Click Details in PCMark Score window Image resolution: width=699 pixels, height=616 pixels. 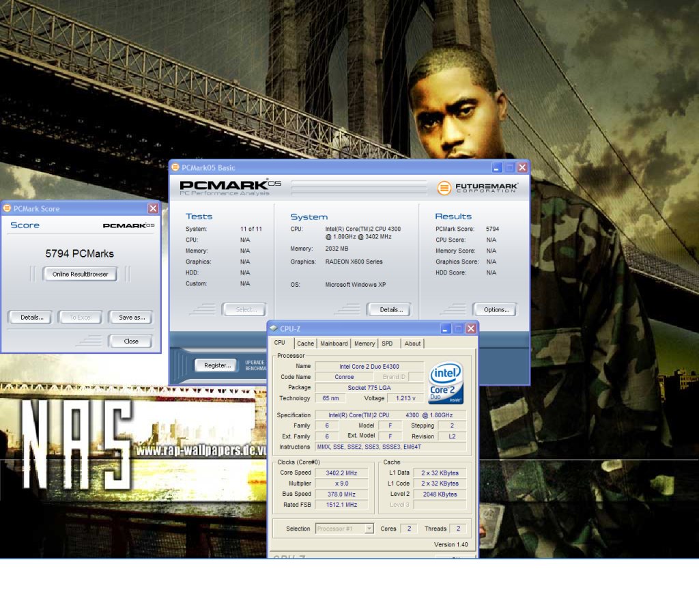pyautogui.click(x=32, y=317)
